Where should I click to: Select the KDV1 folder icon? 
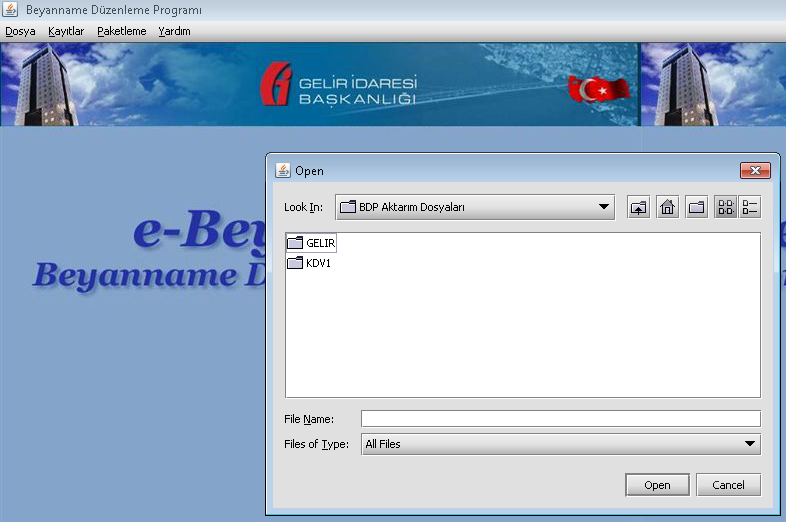point(295,263)
